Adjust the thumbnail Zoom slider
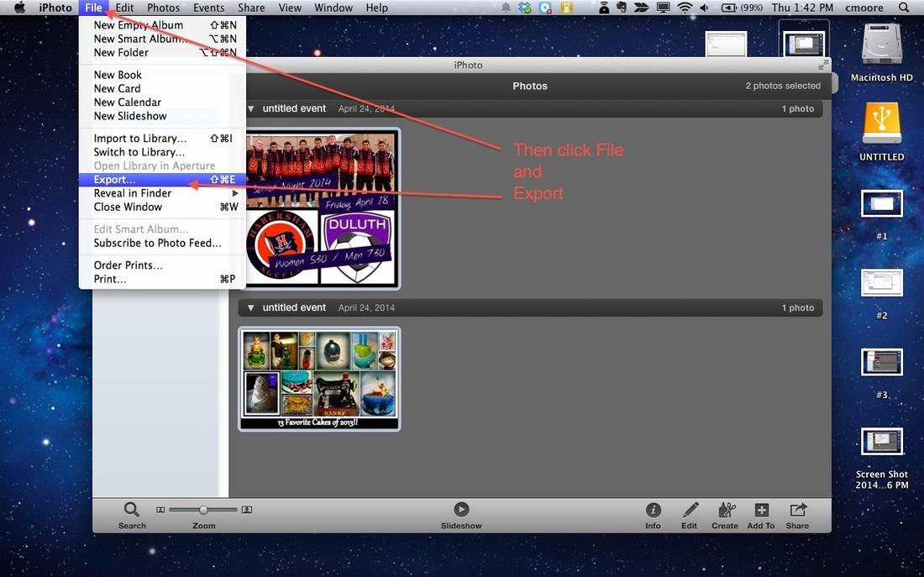Image resolution: width=924 pixels, height=577 pixels. [203, 510]
